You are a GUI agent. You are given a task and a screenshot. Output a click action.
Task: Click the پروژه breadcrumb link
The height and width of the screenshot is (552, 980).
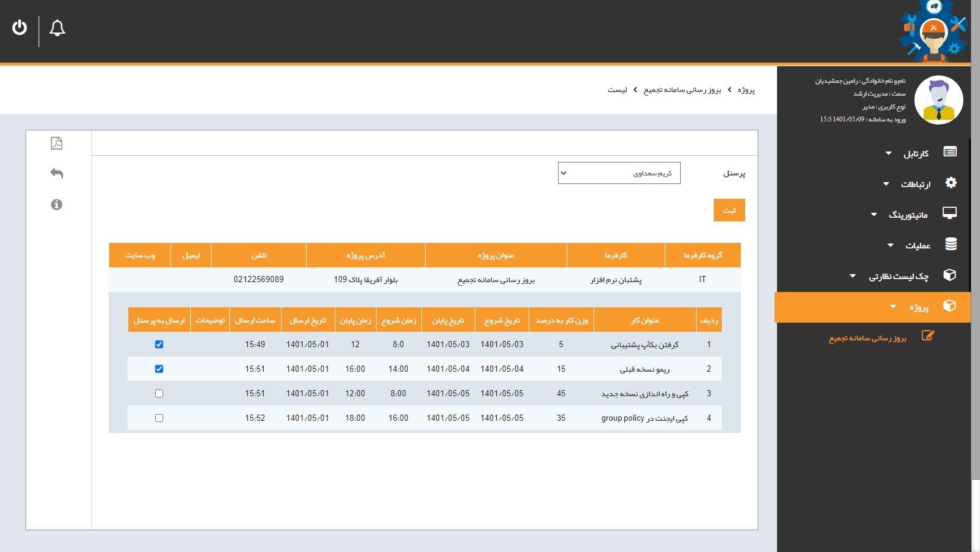point(746,90)
